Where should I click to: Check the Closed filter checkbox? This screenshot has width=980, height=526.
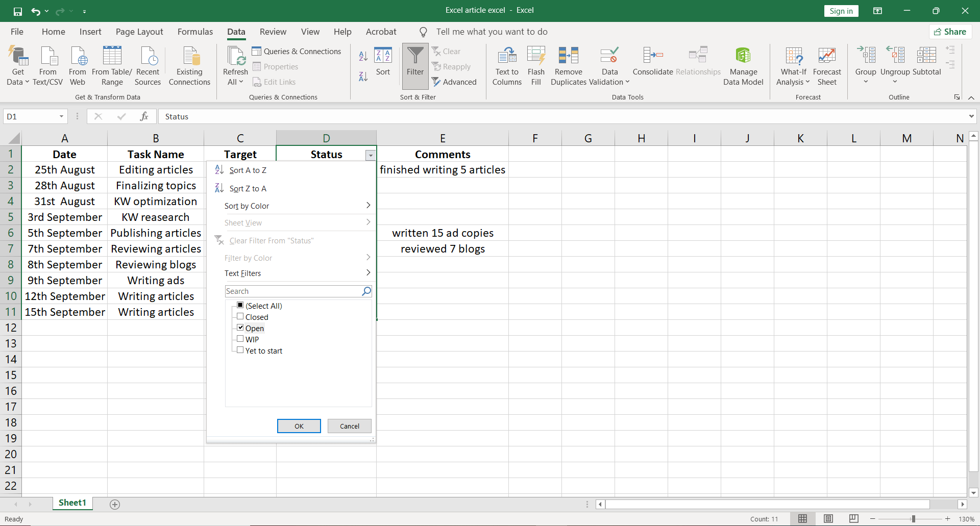(x=240, y=317)
